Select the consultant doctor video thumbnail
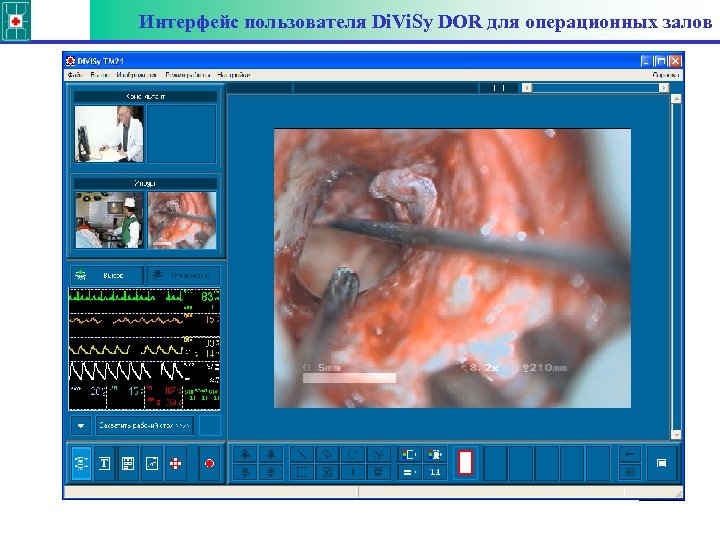 [x=109, y=134]
